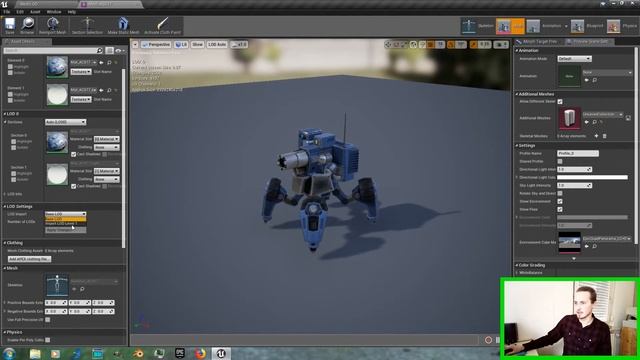Switch to Physics editor mode
Viewport: 640px width, 360px height.
[622, 26]
